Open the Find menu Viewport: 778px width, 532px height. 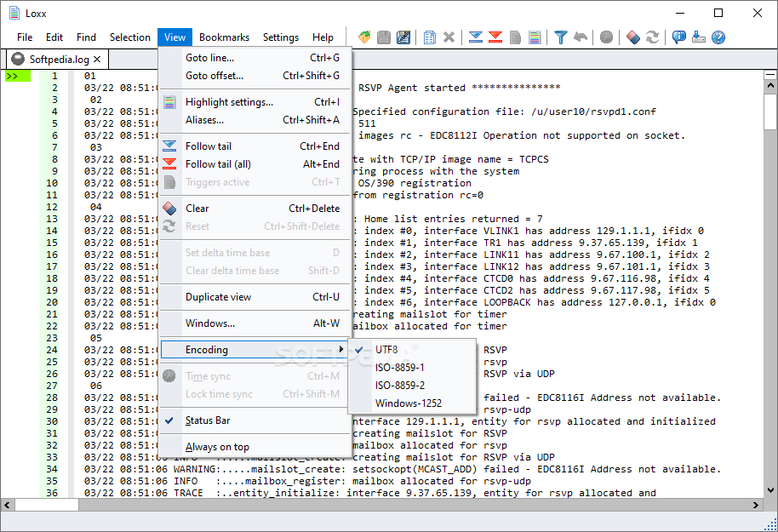(86, 37)
